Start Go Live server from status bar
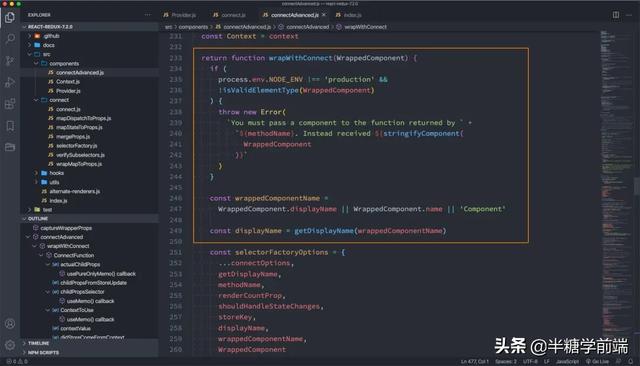 (597, 362)
